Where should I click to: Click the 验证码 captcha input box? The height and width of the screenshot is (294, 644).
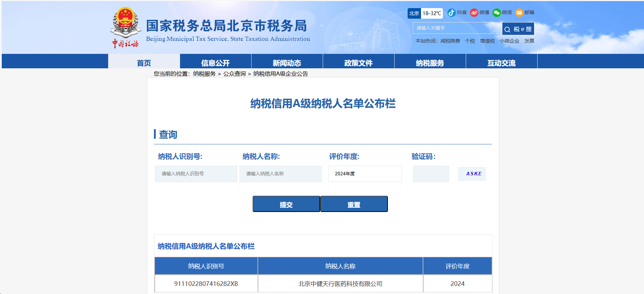[431, 174]
